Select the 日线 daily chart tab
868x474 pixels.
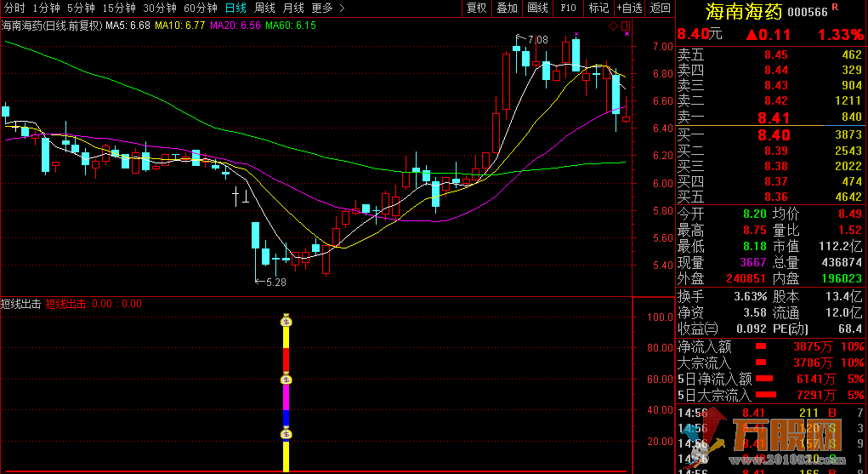point(235,9)
